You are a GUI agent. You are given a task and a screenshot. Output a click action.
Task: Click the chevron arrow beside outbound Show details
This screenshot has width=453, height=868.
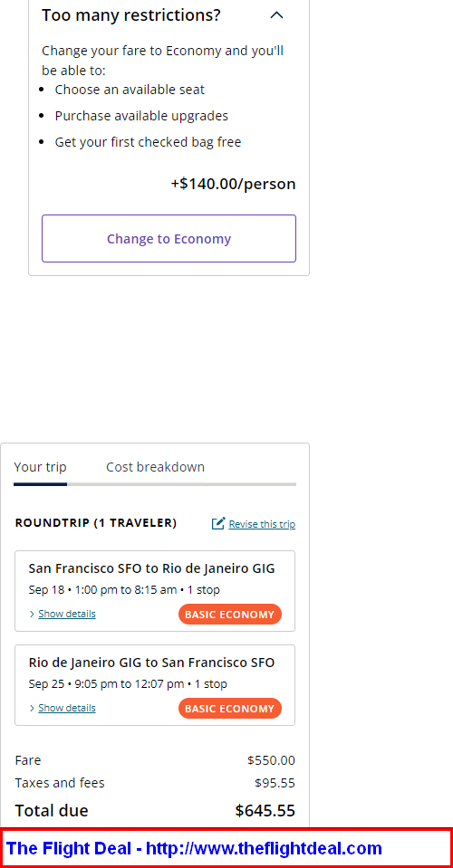click(32, 614)
